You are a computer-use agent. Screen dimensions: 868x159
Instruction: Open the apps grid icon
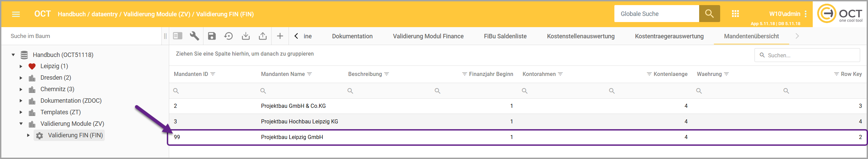735,14
